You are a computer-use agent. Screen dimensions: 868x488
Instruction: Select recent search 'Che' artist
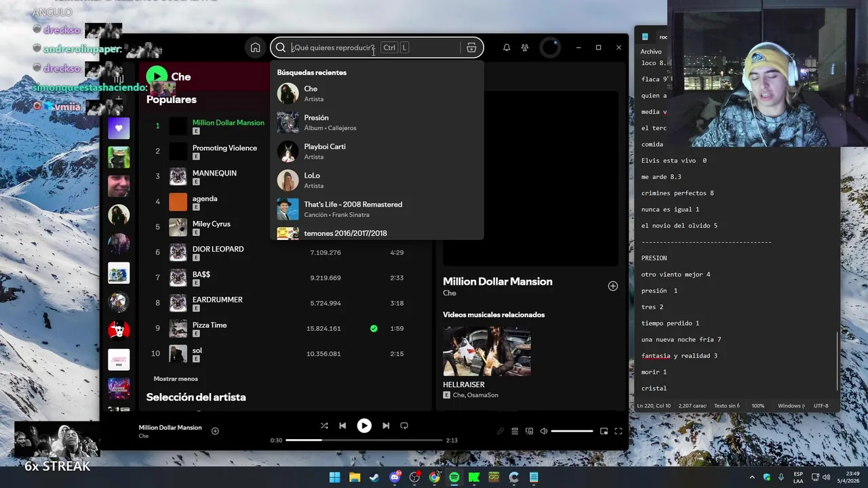[x=376, y=94]
